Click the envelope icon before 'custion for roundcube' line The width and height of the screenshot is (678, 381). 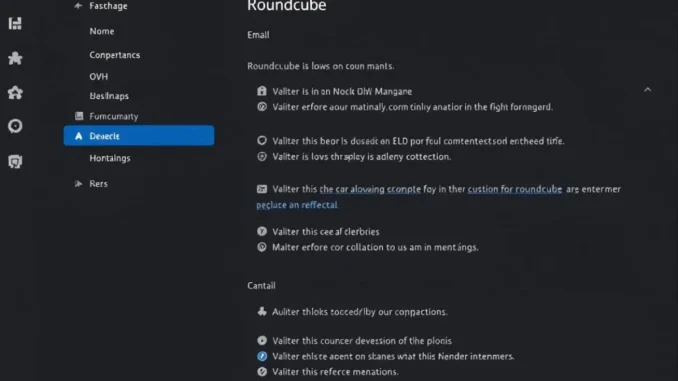pos(262,189)
